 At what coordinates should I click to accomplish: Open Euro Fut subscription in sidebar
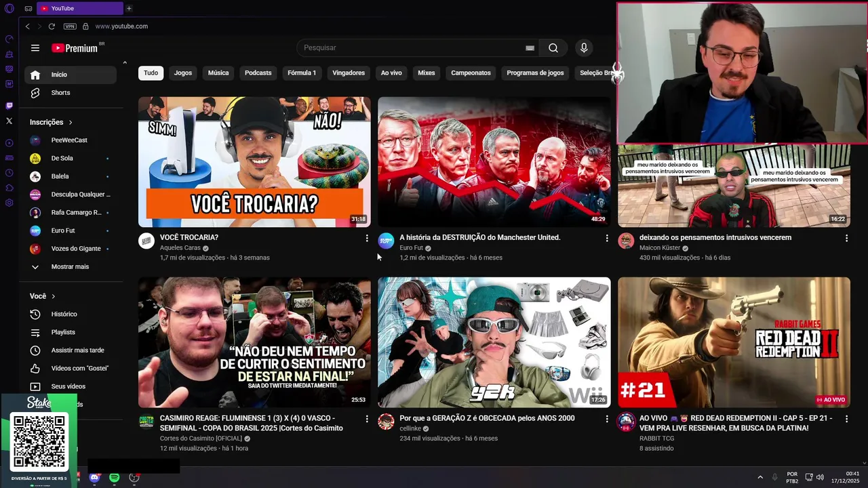[71, 230]
